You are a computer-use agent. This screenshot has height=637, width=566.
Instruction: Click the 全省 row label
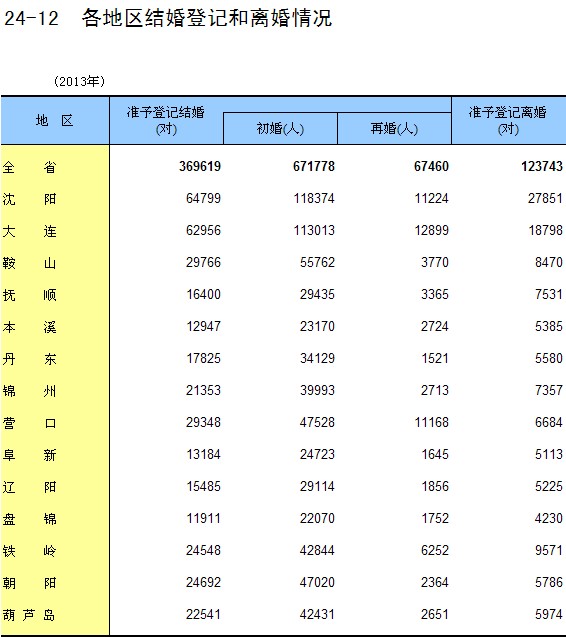point(29,167)
